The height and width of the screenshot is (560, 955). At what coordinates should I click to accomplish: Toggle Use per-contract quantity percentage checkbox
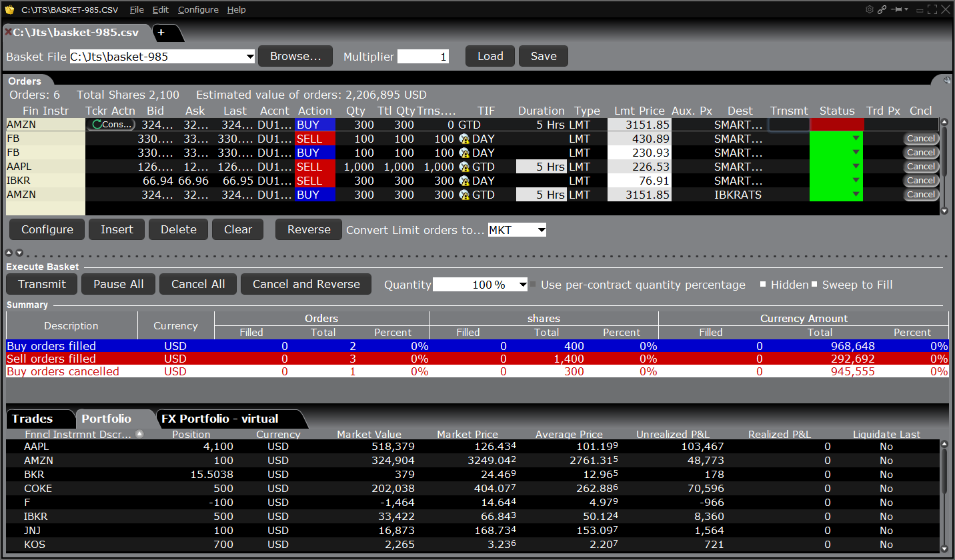coord(533,285)
